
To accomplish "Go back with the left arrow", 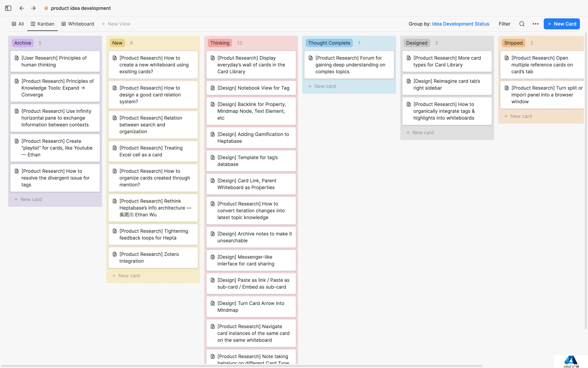I will 22,8.
